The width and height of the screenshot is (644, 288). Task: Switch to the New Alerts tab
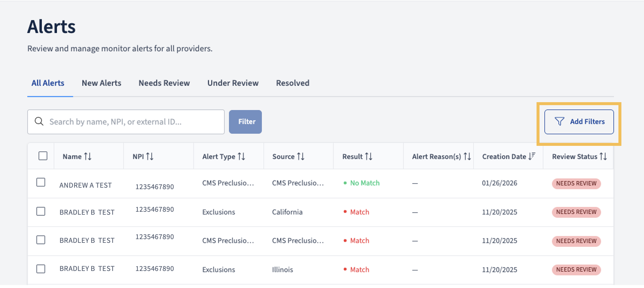click(x=102, y=83)
